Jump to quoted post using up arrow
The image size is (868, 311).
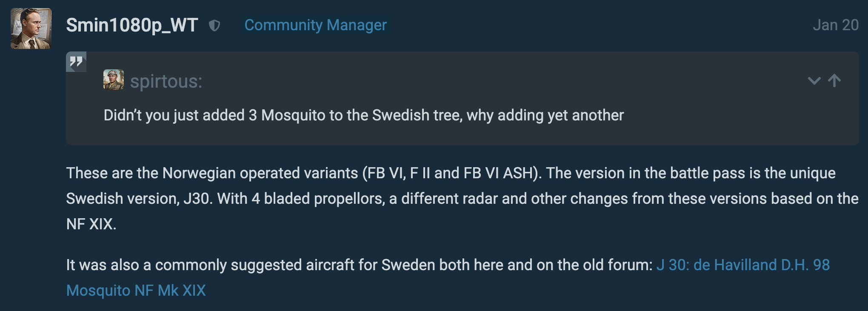coord(834,80)
